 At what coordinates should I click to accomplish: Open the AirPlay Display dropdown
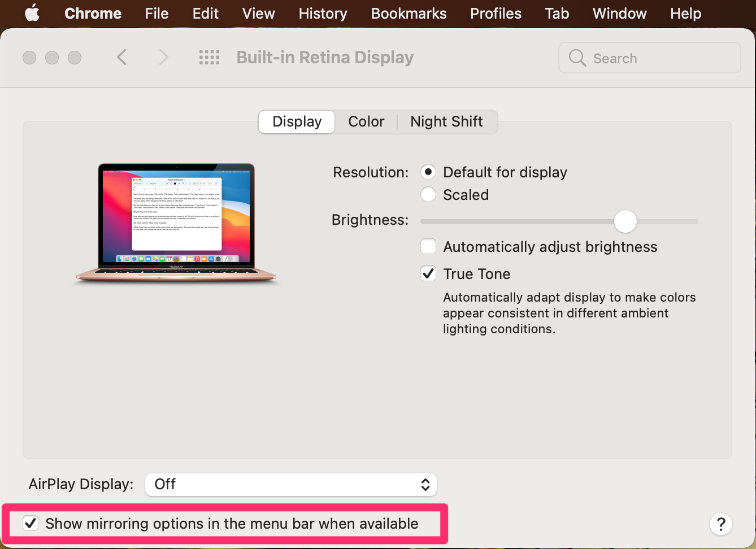tap(290, 485)
